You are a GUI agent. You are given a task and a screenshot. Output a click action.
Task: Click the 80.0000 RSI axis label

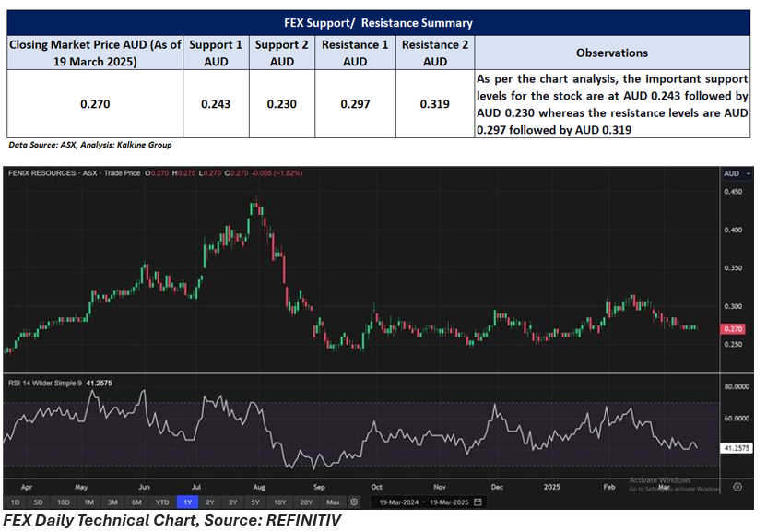click(x=737, y=386)
